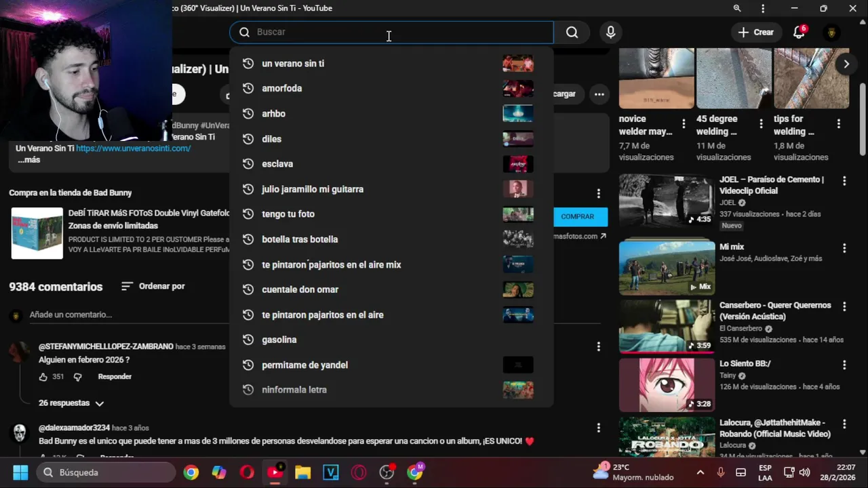Viewport: 868px width, 488px height.
Task: Click thumbnail next to 'esclava' suggestion
Action: click(518, 164)
